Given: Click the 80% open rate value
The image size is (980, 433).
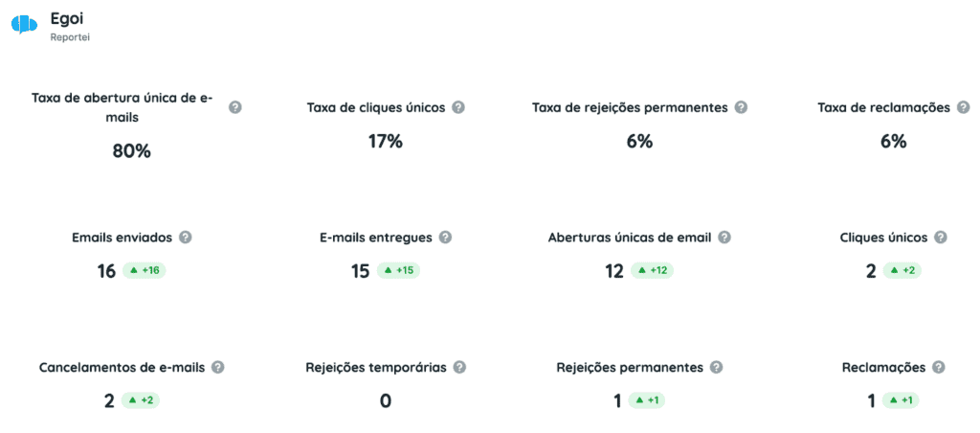Looking at the screenshot, I should [x=132, y=150].
